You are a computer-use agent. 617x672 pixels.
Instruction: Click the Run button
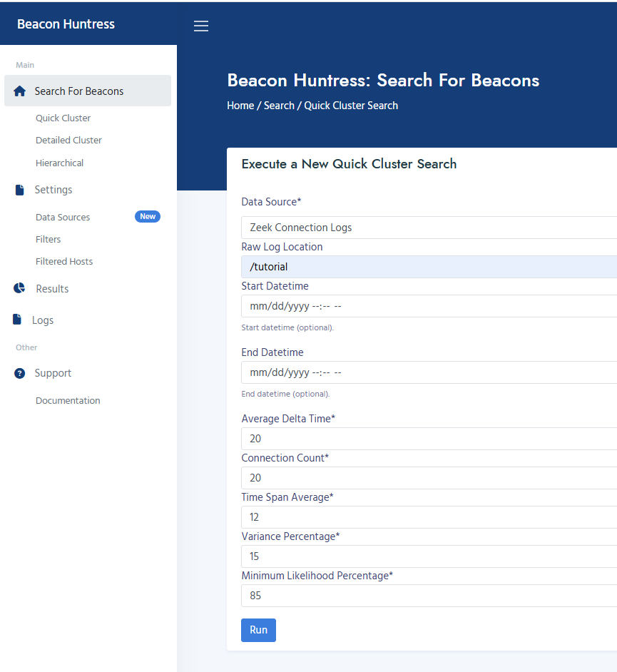[258, 630]
